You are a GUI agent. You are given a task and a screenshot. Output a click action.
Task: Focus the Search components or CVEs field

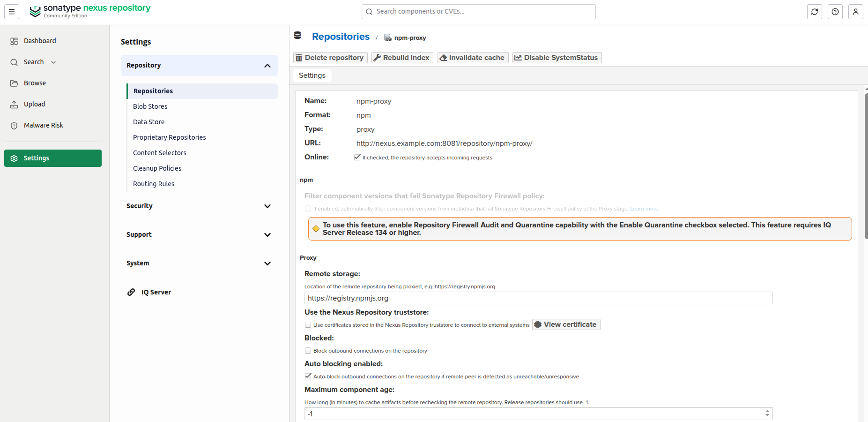479,12
